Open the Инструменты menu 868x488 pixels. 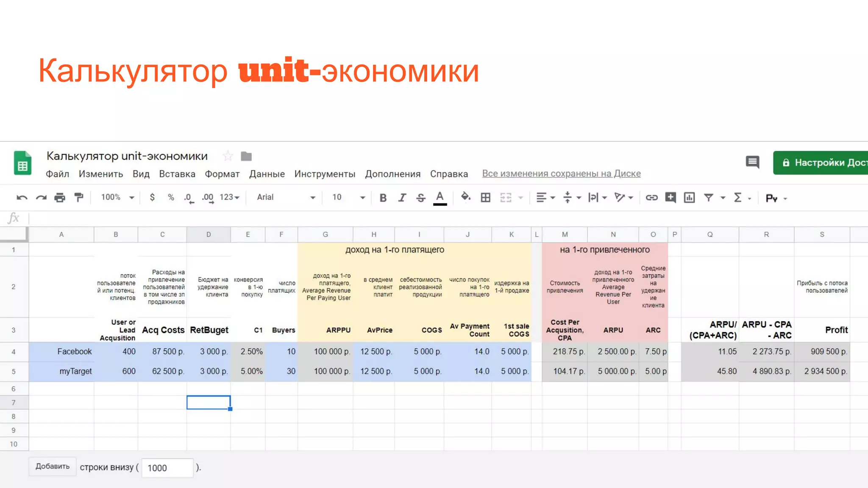(325, 174)
